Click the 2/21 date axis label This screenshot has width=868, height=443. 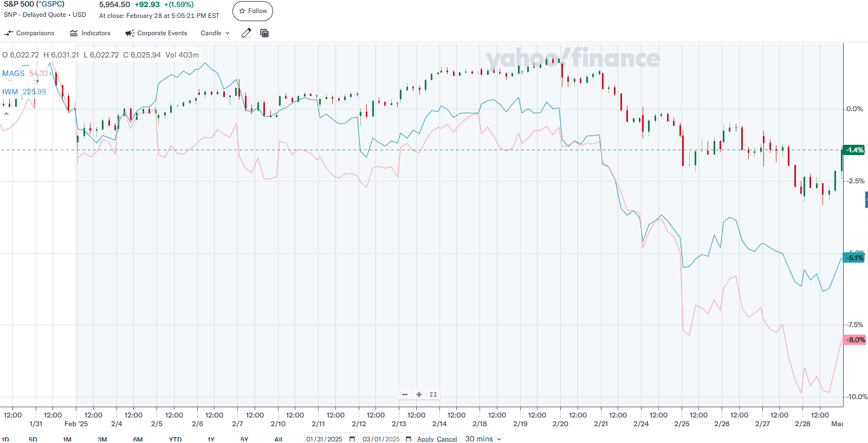click(600, 424)
